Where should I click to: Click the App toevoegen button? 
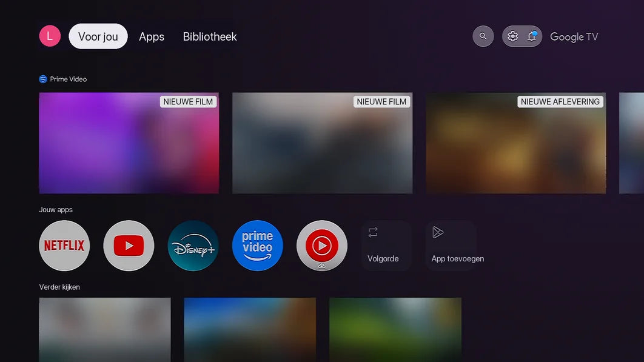point(451,246)
